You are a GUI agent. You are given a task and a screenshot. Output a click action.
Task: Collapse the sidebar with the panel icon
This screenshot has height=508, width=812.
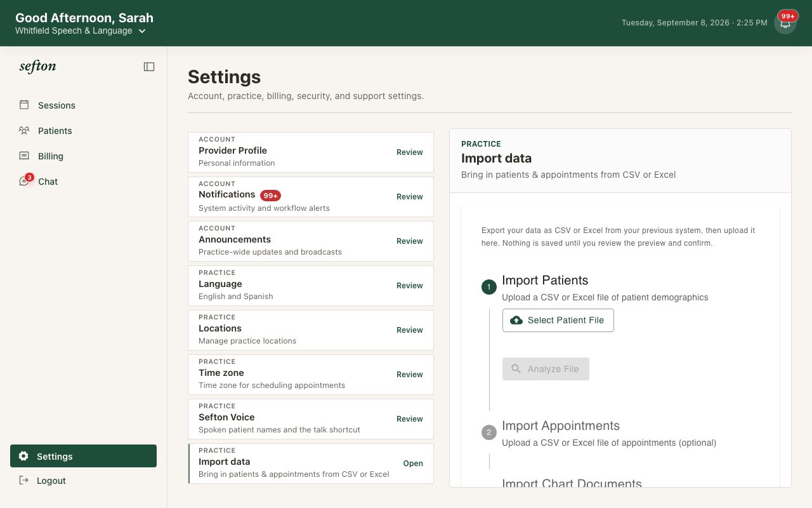[149, 67]
